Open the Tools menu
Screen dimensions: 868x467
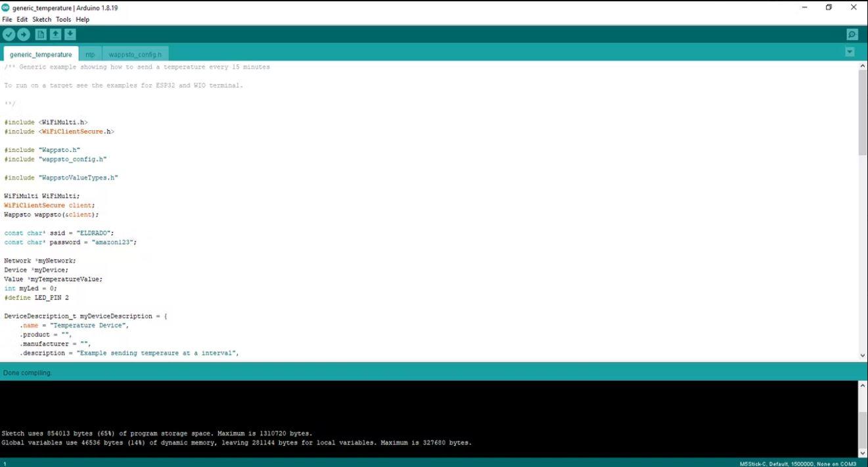point(63,20)
